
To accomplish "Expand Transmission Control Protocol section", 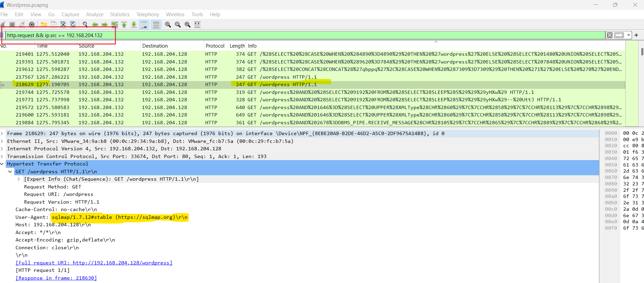I will point(2,156).
